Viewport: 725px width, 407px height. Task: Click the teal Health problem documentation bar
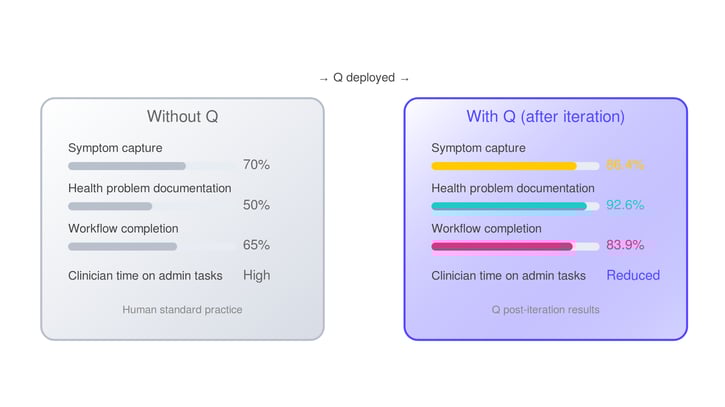(x=509, y=206)
